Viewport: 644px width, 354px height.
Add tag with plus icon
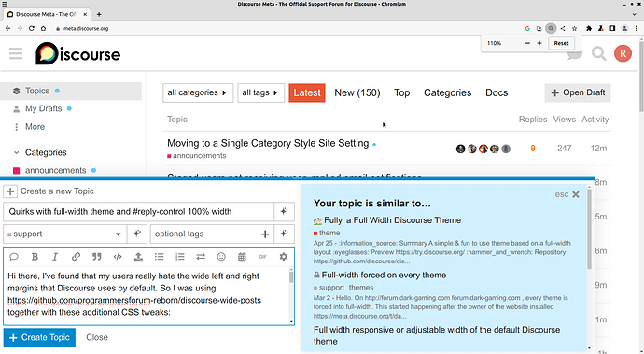click(x=265, y=234)
